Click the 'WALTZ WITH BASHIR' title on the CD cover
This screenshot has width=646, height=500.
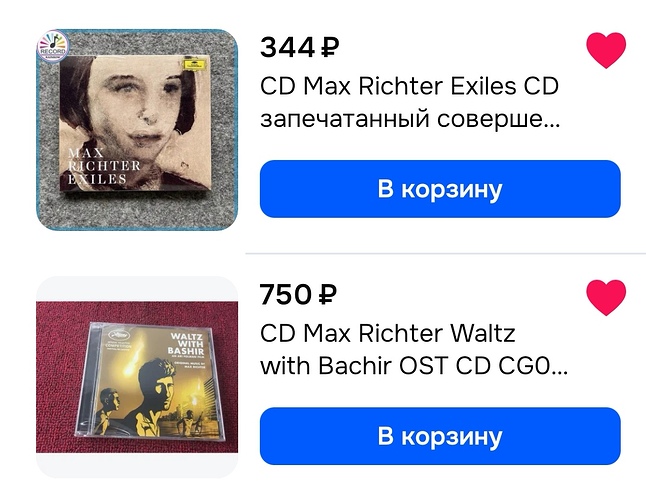pos(187,344)
